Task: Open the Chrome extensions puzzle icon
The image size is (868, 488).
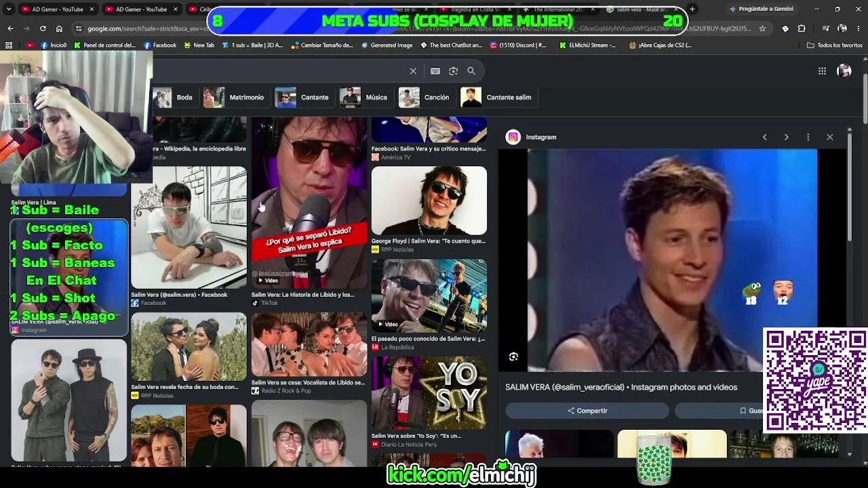Action: pyautogui.click(x=802, y=28)
